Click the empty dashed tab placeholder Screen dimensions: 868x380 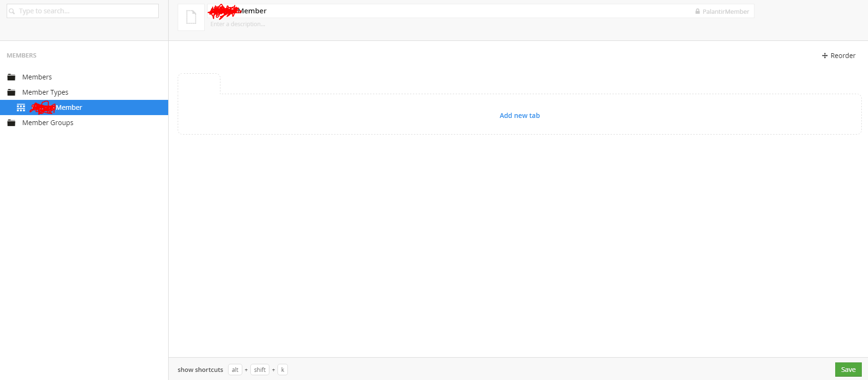point(199,84)
